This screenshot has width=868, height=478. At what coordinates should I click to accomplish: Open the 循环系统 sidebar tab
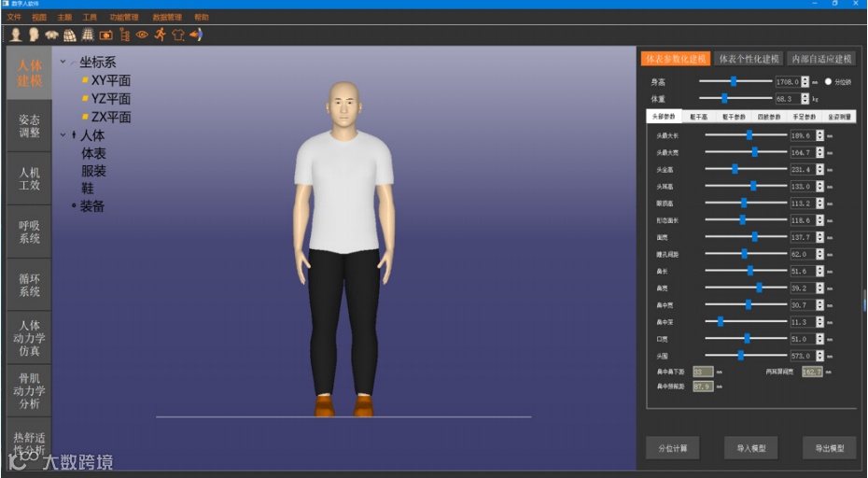click(29, 285)
